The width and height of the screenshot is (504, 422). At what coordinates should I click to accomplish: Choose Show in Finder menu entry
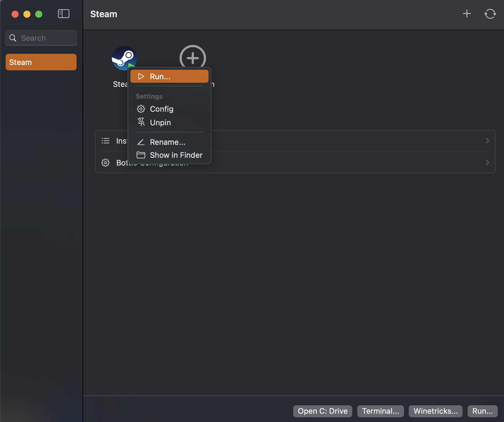coord(176,155)
